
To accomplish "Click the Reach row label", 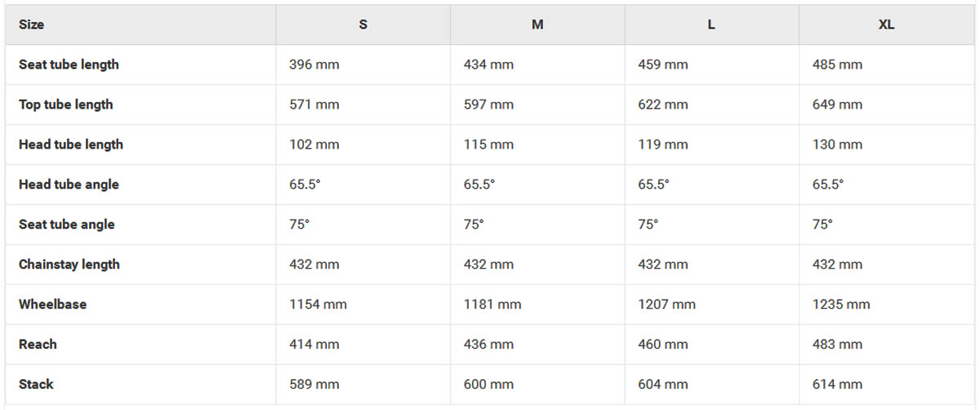I will coord(38,345).
